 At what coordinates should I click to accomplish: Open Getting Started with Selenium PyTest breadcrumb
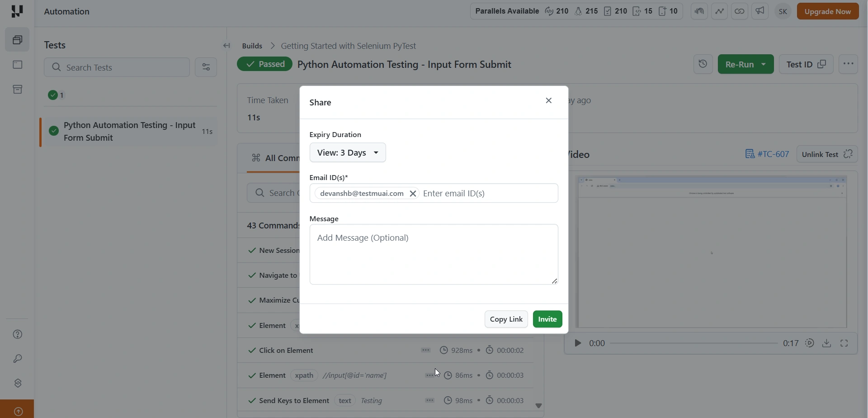click(349, 46)
